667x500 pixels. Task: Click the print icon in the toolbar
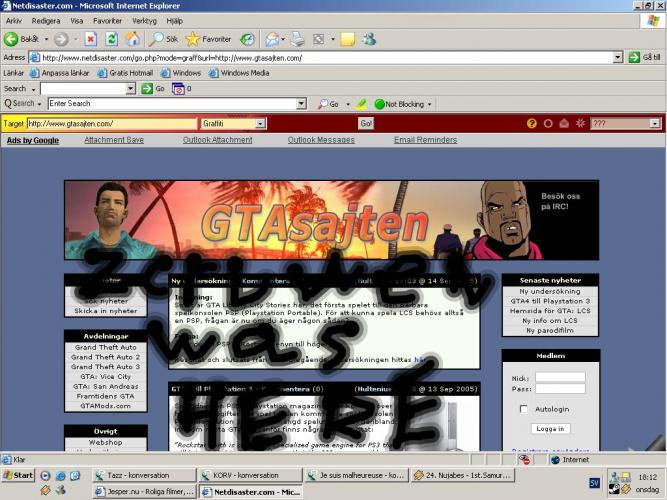pos(296,39)
